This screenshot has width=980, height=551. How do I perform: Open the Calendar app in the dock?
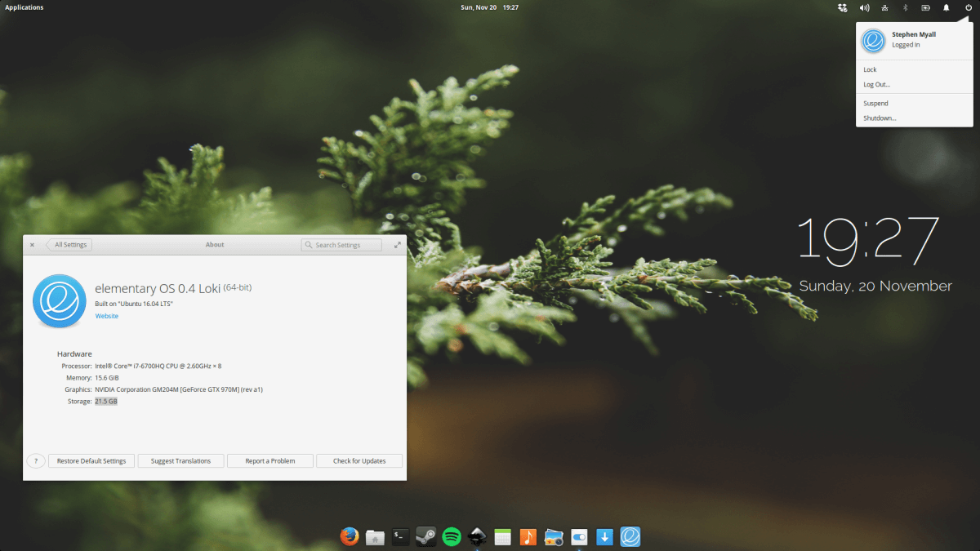503,536
